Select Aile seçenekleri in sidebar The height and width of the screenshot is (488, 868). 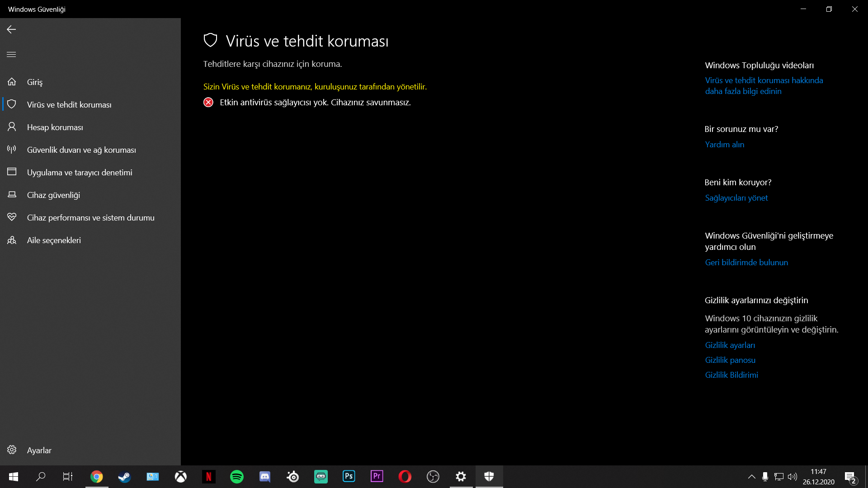(54, 240)
